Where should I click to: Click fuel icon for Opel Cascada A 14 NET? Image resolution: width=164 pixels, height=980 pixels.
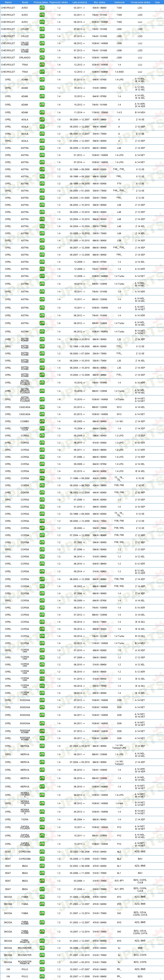click(42, 414)
